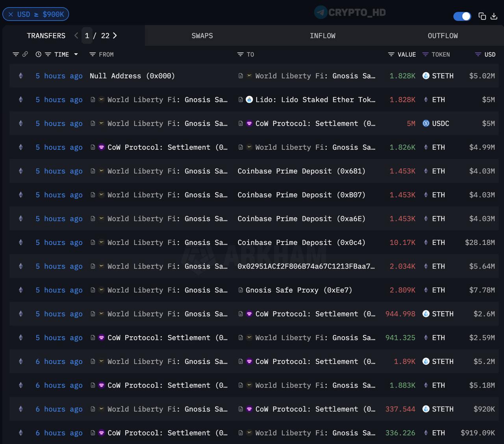The height and width of the screenshot is (444, 504).
Task: Click the STETH token icon in the $920K row
Action: pyautogui.click(x=426, y=409)
